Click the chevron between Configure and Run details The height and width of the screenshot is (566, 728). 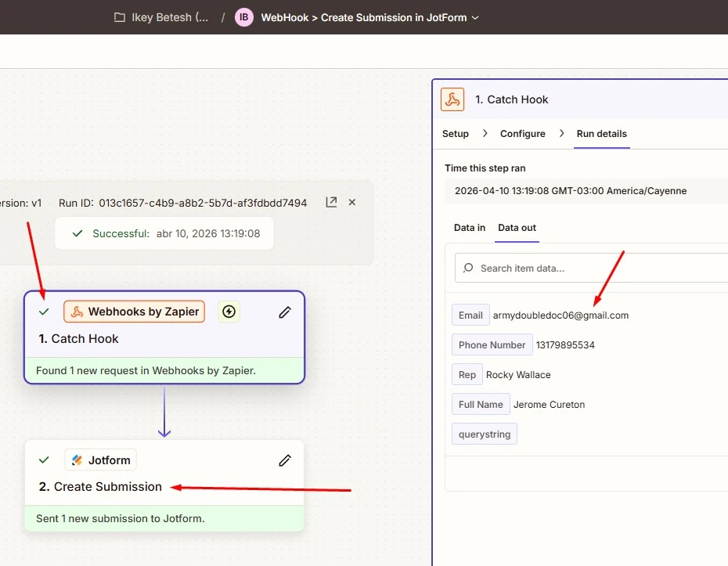point(561,133)
